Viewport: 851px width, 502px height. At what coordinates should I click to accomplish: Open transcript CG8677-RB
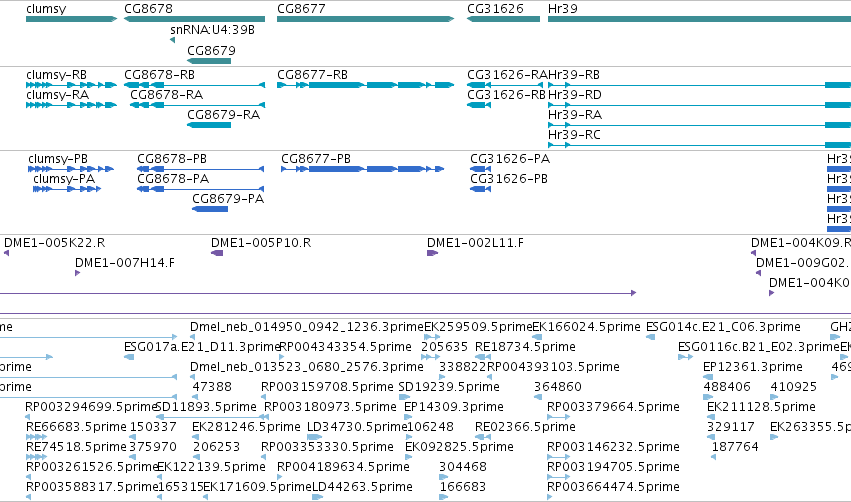click(x=313, y=74)
